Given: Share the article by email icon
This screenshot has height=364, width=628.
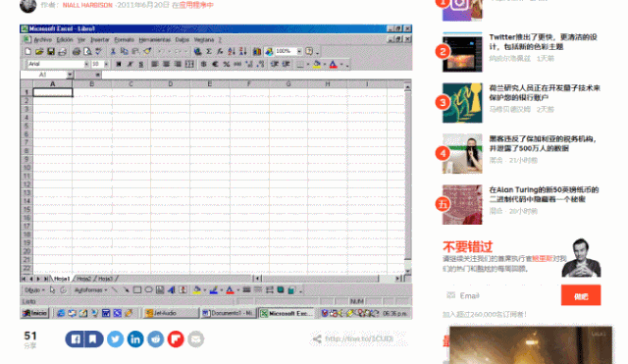Looking at the screenshot, I should (196, 339).
